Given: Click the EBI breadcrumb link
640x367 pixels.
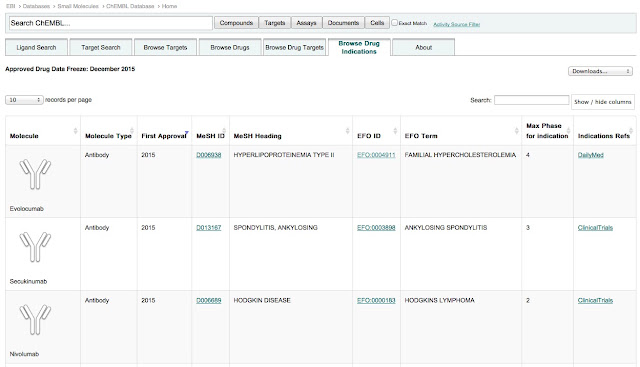Looking at the screenshot, I should pyautogui.click(x=11, y=6).
